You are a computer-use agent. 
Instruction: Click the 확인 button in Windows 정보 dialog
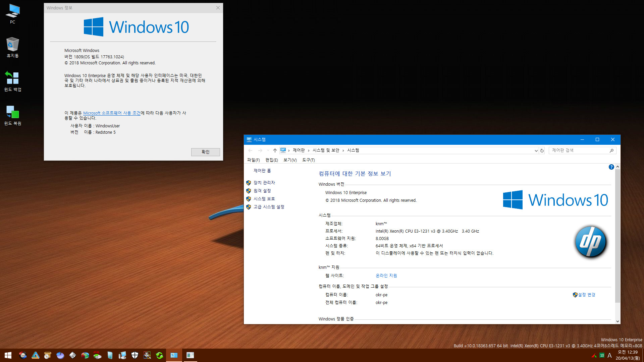(205, 152)
